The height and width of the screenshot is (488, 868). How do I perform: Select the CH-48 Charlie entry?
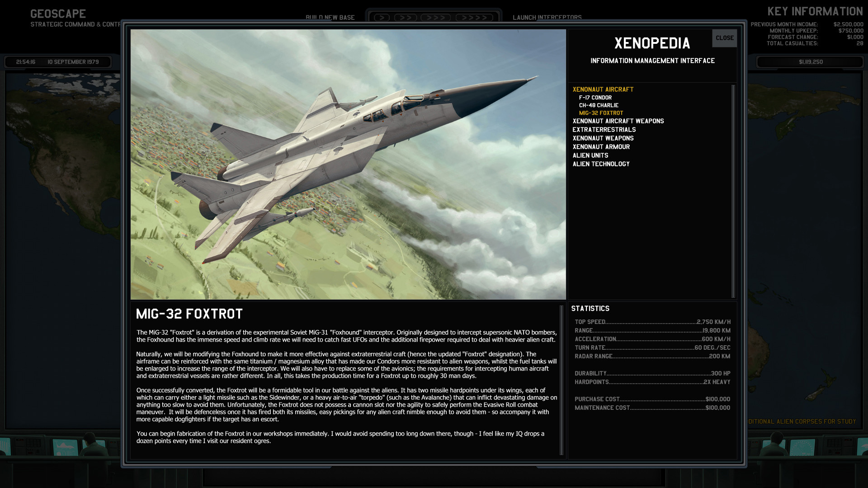point(599,105)
